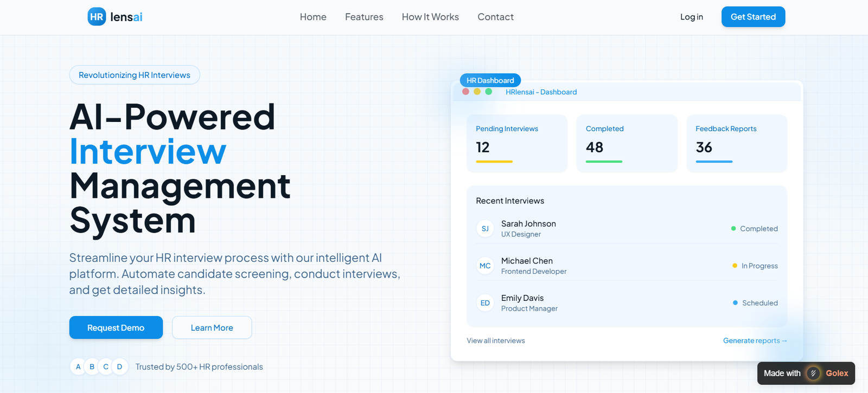This screenshot has width=868, height=393.
Task: Click the ED avatar for Emily Davis
Action: click(485, 303)
